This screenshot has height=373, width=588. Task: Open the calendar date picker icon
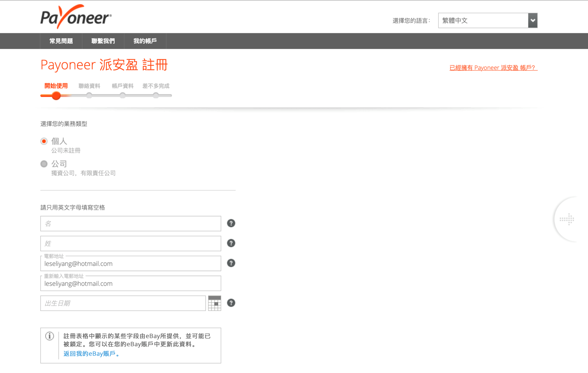pyautogui.click(x=215, y=303)
